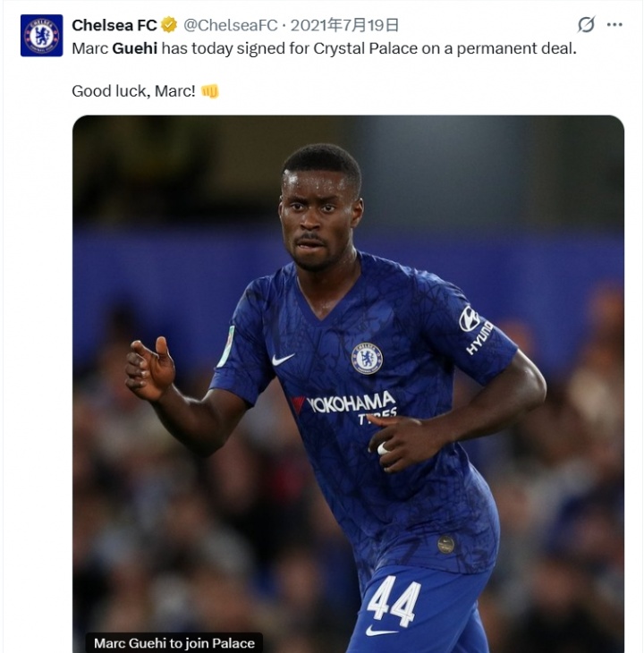Click the "Marc Guehi to join Palace" caption
Screen dimensions: 644x653
(x=174, y=643)
